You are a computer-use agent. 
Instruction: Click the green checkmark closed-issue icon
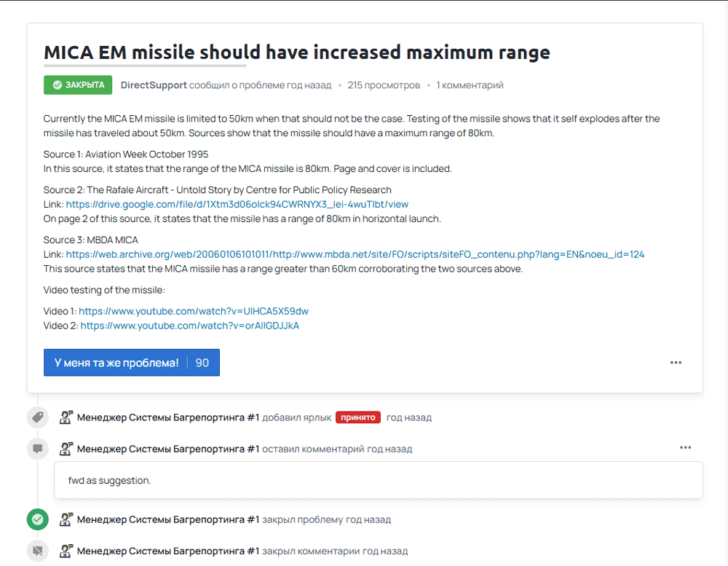38,519
